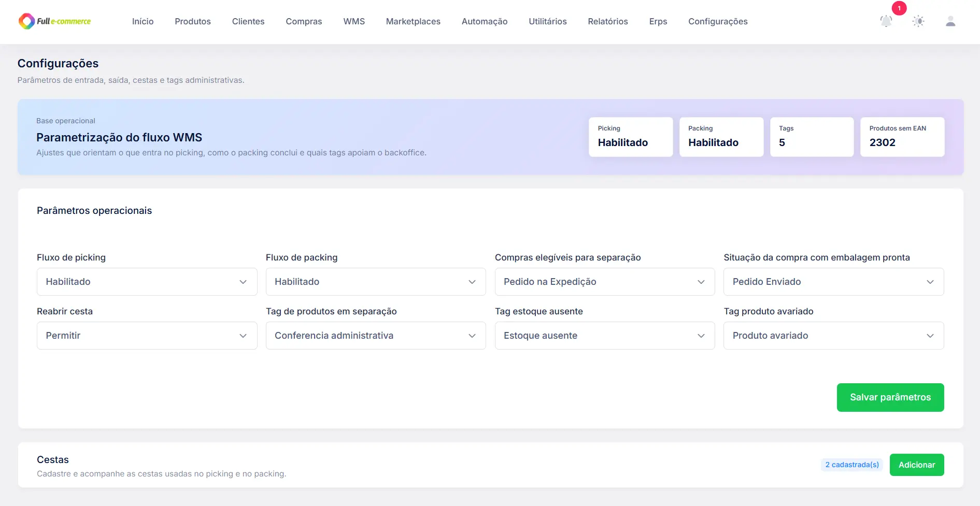The width and height of the screenshot is (980, 506).
Task: Click the Produtos sem EAN 2302 card
Action: [902, 137]
